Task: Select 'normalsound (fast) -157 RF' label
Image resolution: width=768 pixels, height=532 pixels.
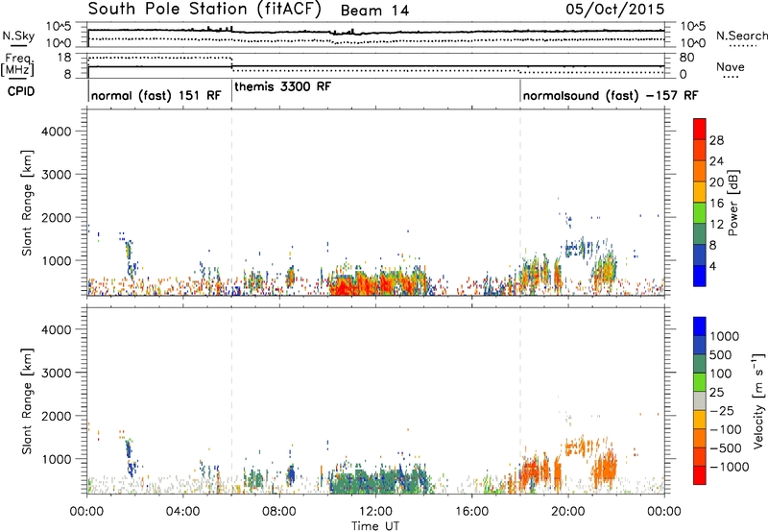Action: 611,95
